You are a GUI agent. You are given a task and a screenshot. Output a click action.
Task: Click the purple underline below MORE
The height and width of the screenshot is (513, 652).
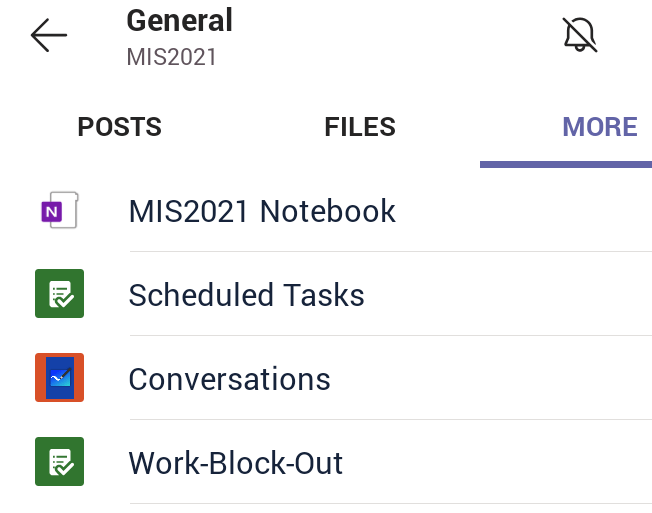pos(566,163)
